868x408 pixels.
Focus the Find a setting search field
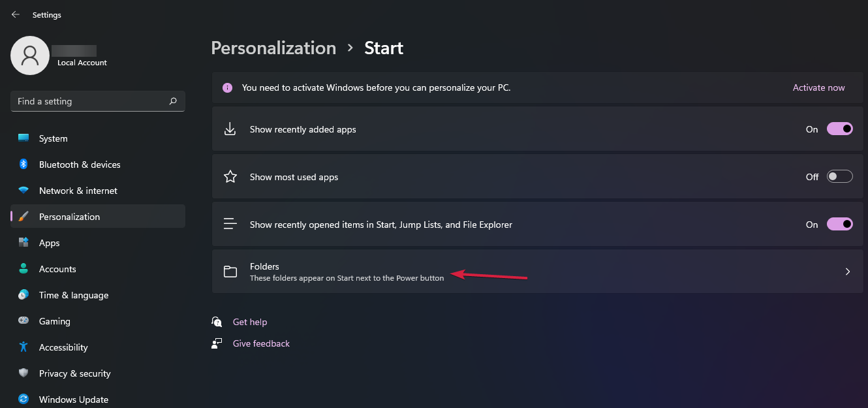tap(98, 101)
